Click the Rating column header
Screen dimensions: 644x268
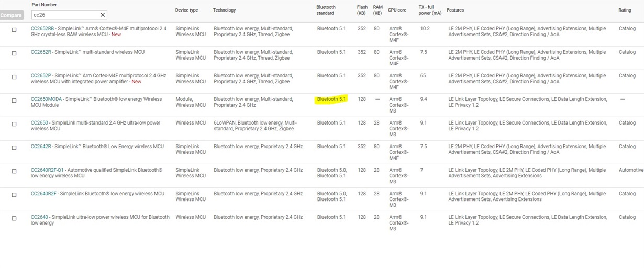point(625,10)
